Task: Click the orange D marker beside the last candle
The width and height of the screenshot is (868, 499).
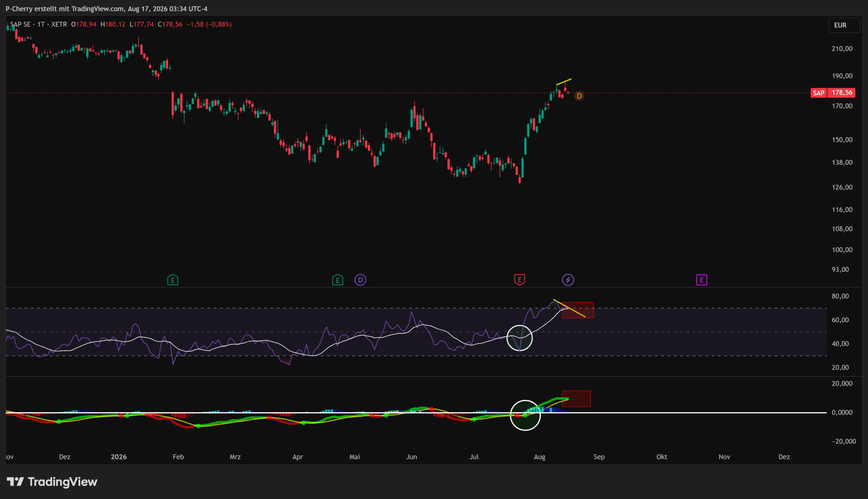Action: click(579, 96)
